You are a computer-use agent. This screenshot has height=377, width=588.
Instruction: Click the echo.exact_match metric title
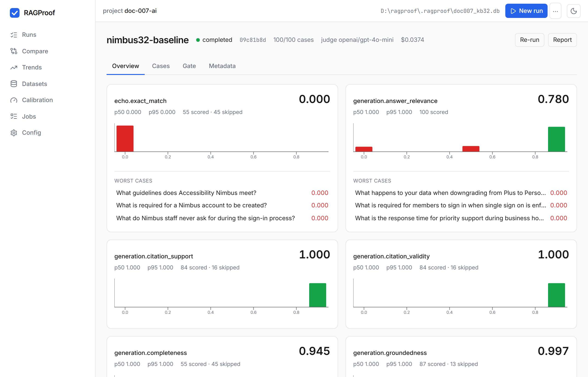pos(140,101)
